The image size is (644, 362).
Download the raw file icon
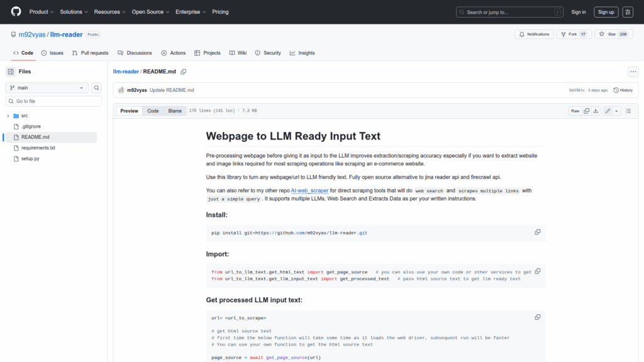596,111
